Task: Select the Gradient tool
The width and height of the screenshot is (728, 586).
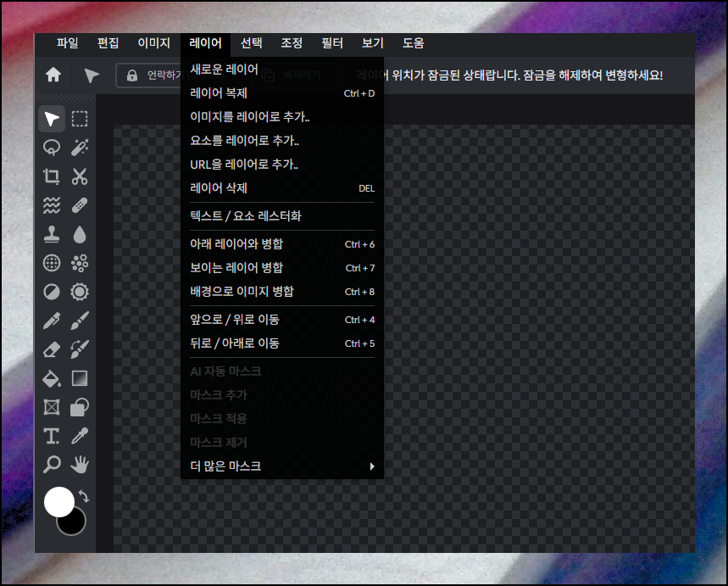Action: (x=80, y=379)
